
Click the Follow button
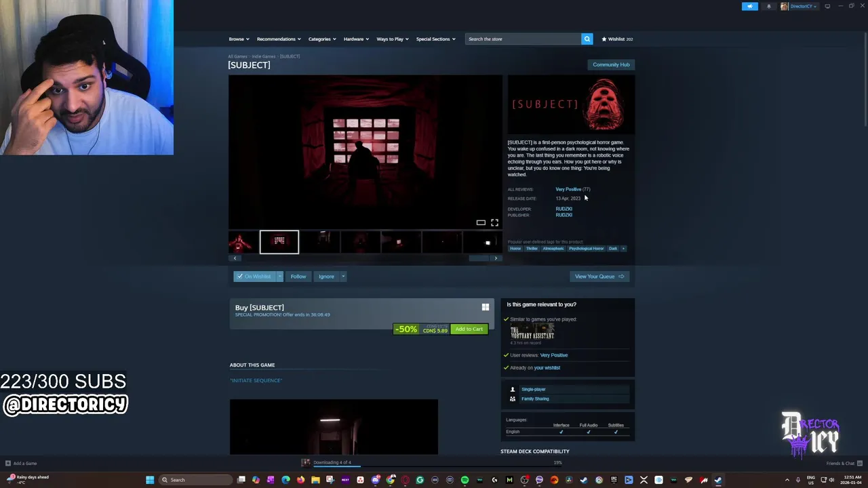tap(298, 277)
